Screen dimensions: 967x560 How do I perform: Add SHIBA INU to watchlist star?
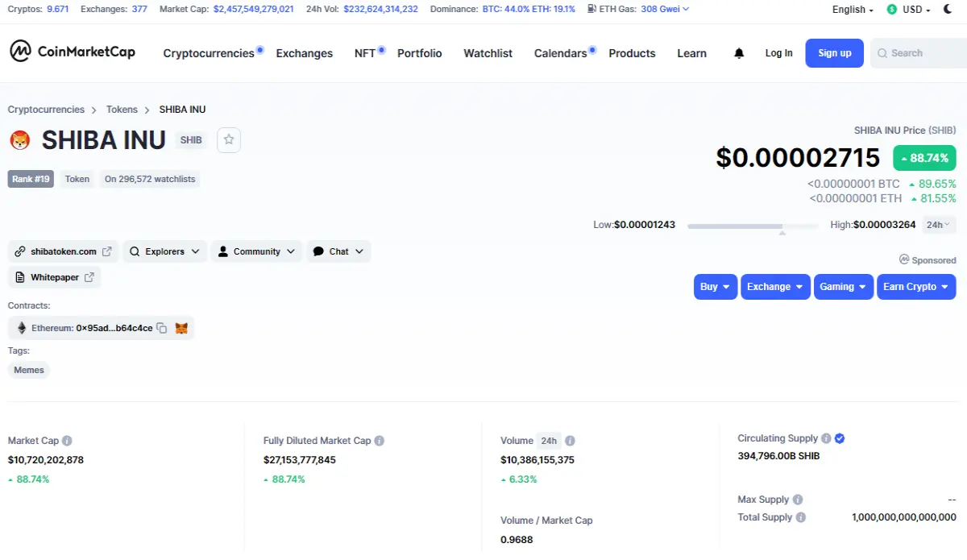229,139
